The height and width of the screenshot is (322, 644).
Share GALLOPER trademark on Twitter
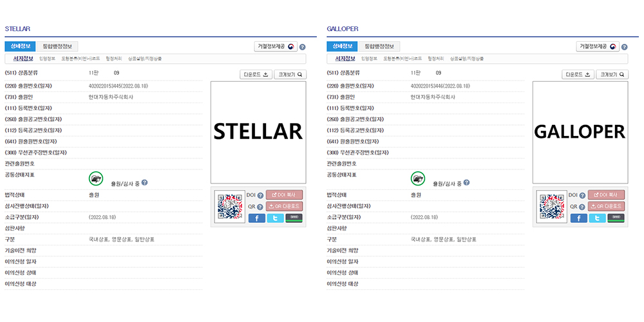(597, 218)
